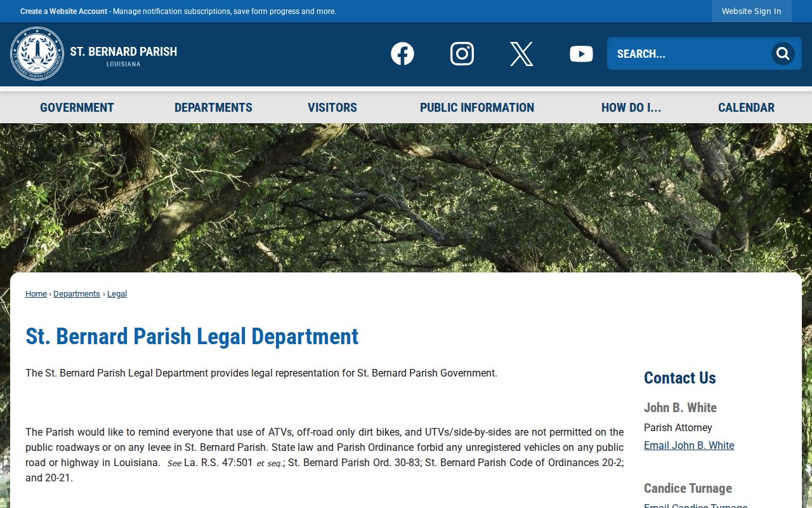This screenshot has width=812, height=508.
Task: Click the Parish Attorney title text
Action: 678,428
